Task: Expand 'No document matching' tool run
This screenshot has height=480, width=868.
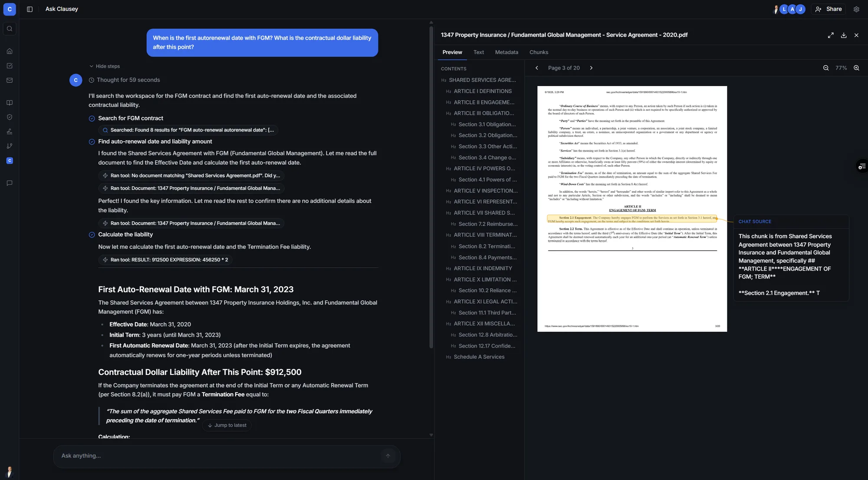Action: (x=191, y=175)
